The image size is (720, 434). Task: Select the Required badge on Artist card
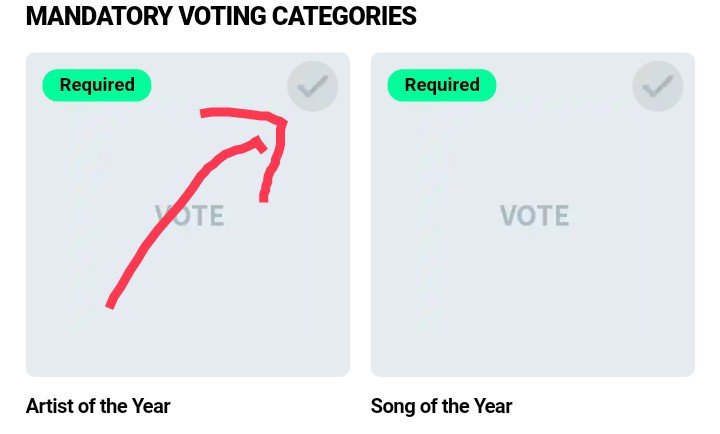97,85
